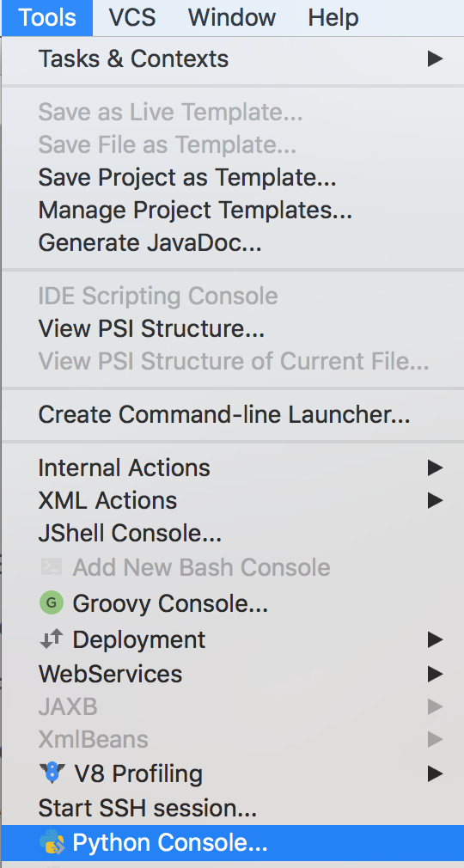Click the greyed XmlBeans entry
Screen dimensions: 464x868
tap(93, 739)
